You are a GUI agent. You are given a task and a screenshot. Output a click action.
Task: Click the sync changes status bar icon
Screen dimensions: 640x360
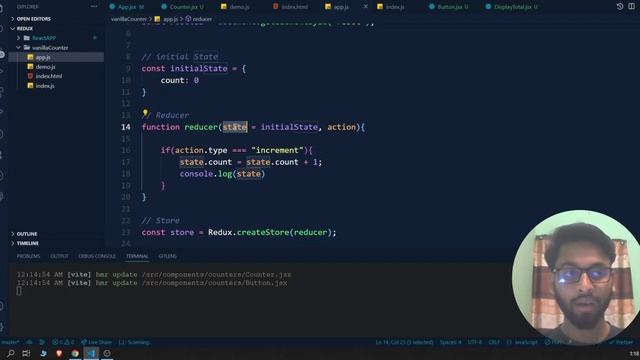29,342
